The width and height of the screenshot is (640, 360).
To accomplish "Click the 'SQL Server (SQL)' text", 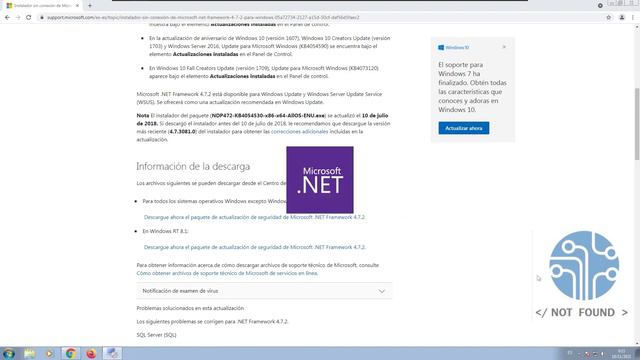I will [x=156, y=335].
